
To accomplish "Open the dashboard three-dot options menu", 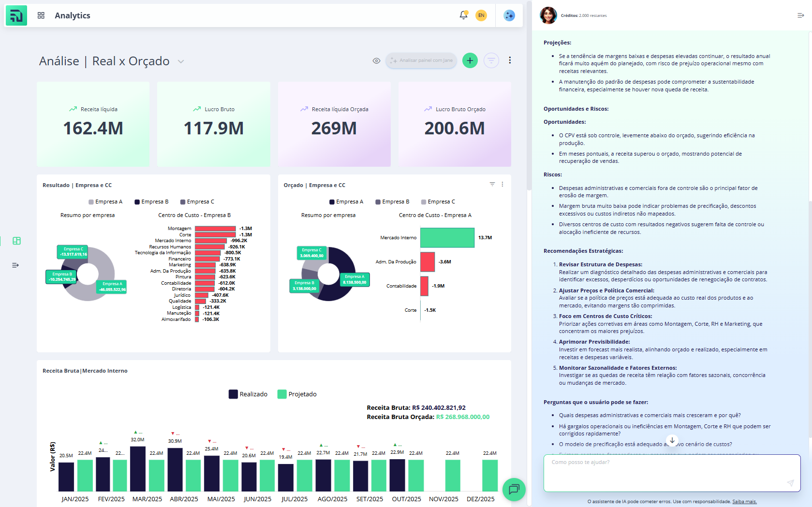I will pos(510,60).
